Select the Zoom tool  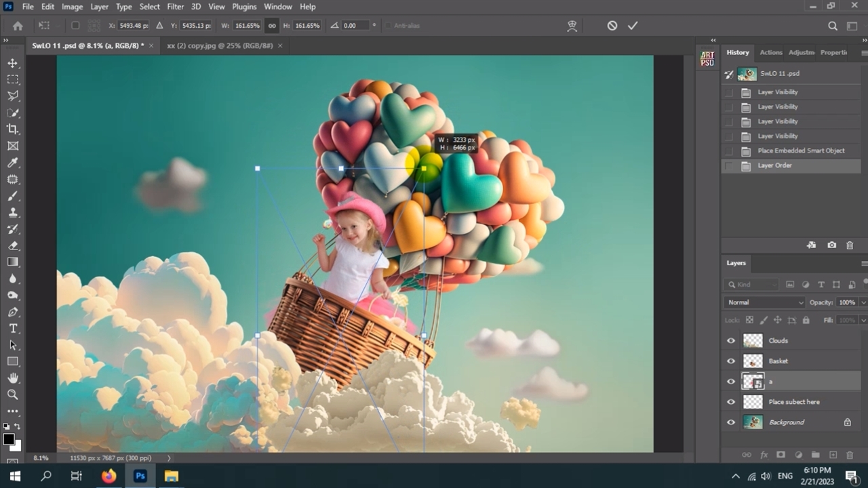[x=13, y=394]
